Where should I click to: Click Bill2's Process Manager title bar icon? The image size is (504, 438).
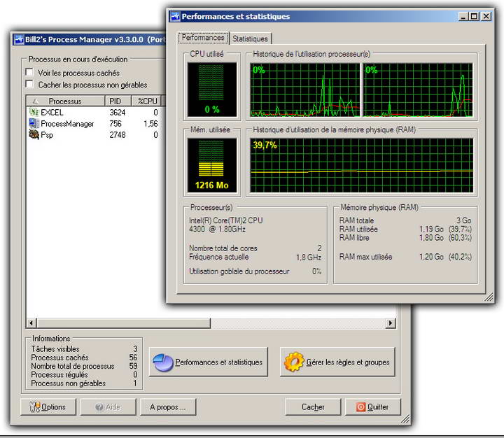point(20,39)
